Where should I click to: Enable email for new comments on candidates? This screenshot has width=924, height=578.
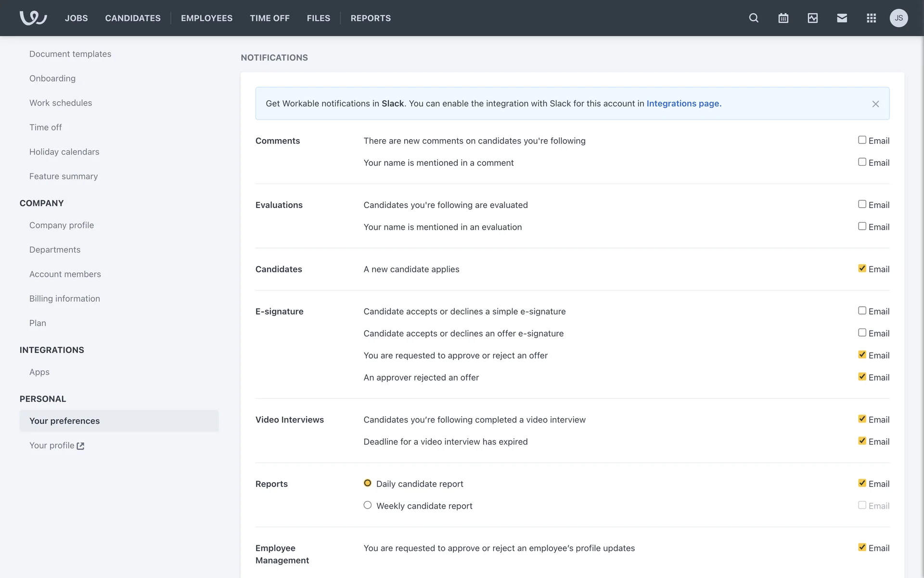click(862, 140)
